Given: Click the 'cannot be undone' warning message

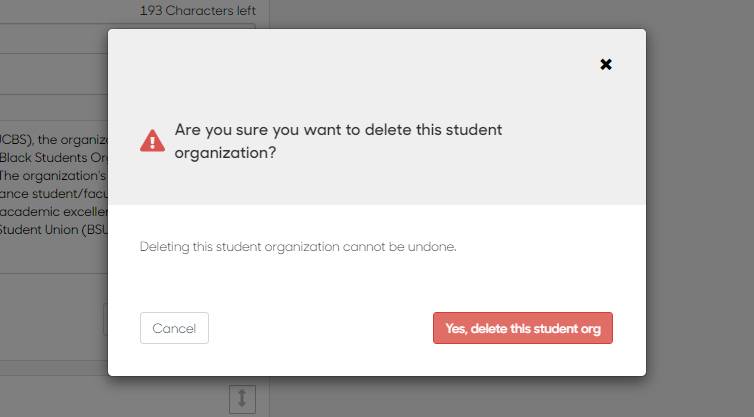Looking at the screenshot, I should (298, 246).
